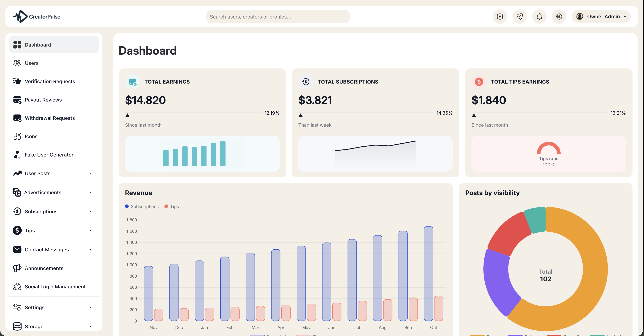The width and height of the screenshot is (644, 336).
Task: Click the Settings sliders icon
Action: click(17, 307)
